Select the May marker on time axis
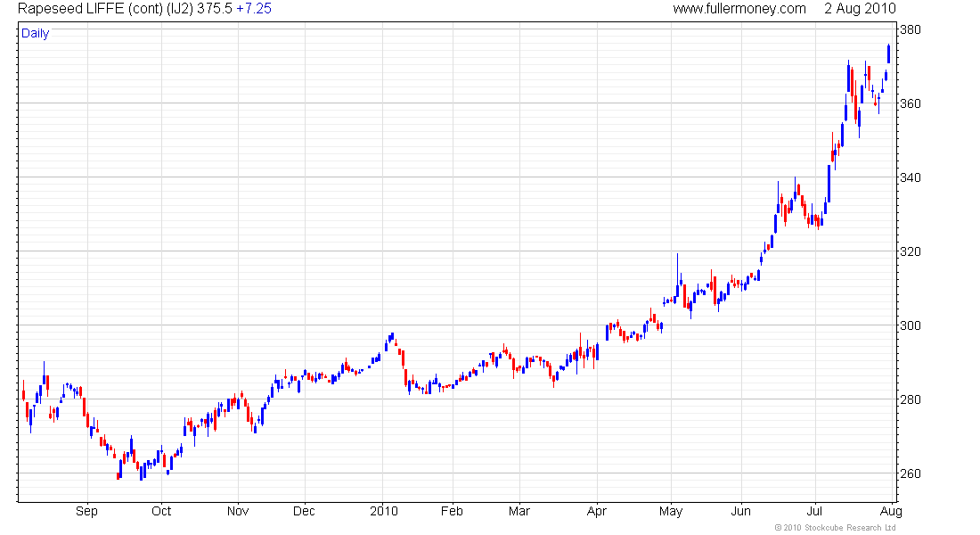 pos(671,511)
